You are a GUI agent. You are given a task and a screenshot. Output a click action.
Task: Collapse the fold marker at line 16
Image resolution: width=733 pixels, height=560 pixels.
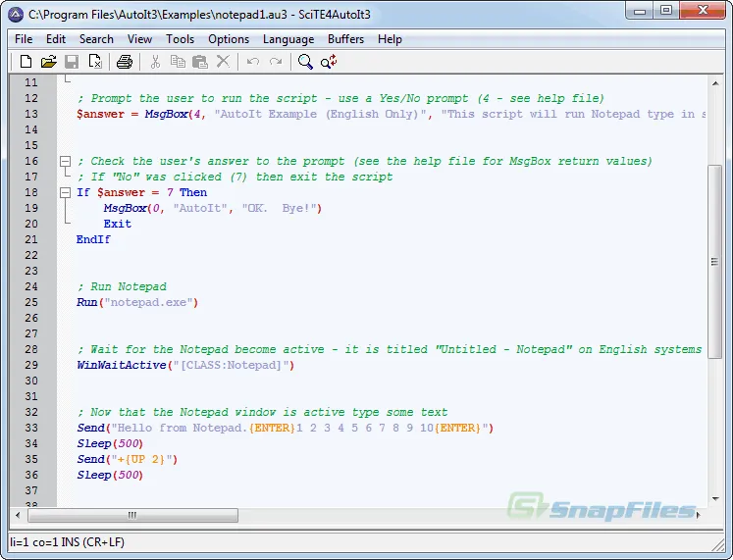(66, 161)
